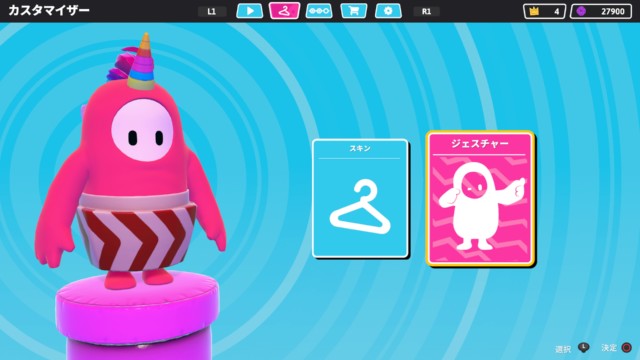The width and height of the screenshot is (640, 360).
Task: Click the white hanger icon on skin card
Action: tap(360, 206)
